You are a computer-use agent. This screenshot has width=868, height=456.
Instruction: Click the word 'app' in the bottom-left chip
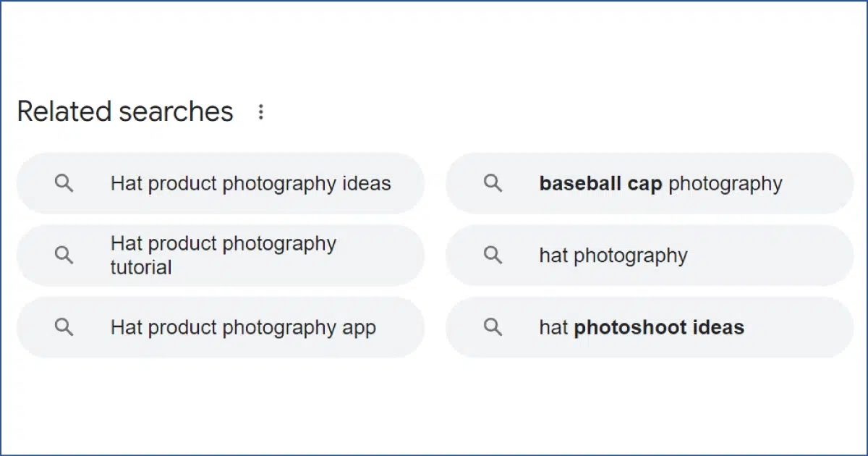[x=359, y=329]
